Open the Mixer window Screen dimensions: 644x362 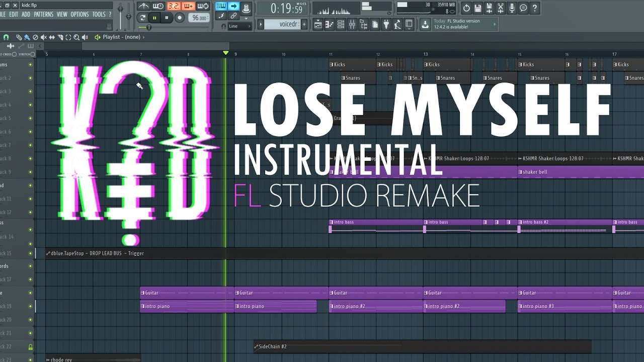[352, 24]
